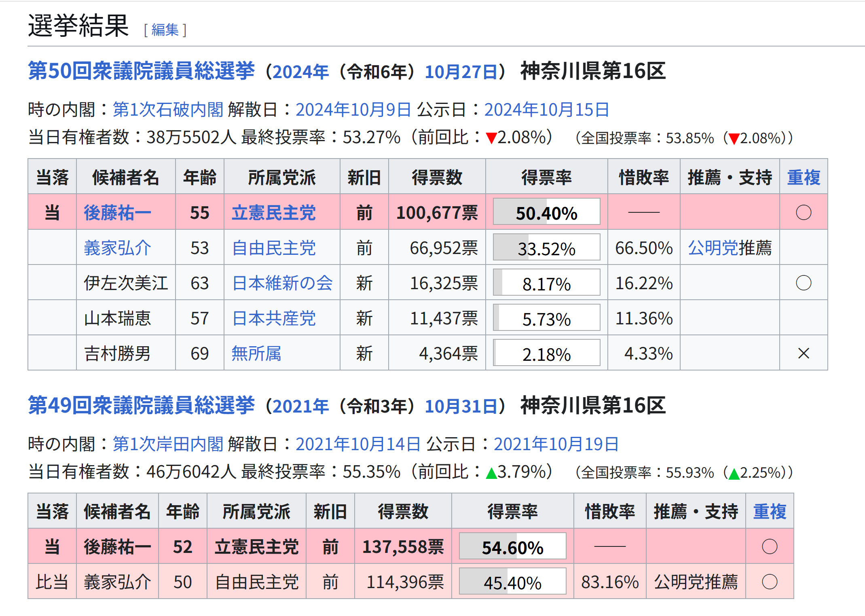The height and width of the screenshot is (616, 865).
Task: Click the 第1次岸田内閣 cabinet link
Action: [168, 444]
